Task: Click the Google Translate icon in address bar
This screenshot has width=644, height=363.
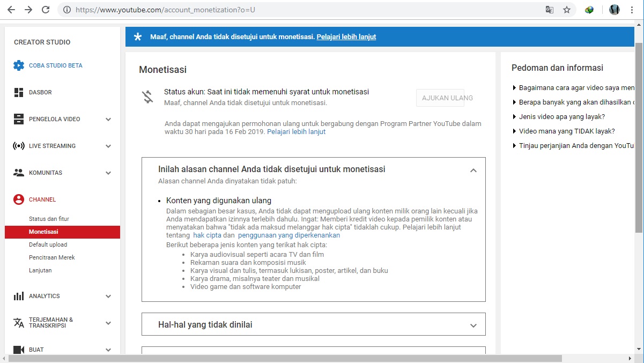Action: pos(550,10)
